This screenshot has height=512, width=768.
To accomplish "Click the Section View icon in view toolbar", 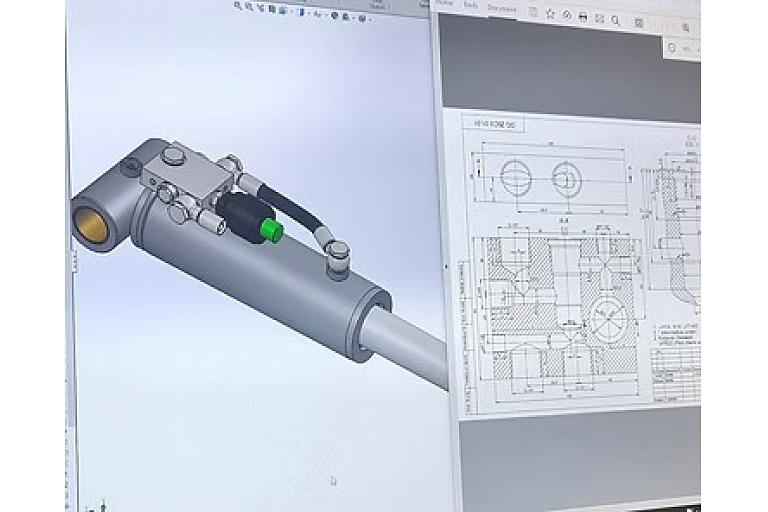I will pyautogui.click(x=272, y=7).
